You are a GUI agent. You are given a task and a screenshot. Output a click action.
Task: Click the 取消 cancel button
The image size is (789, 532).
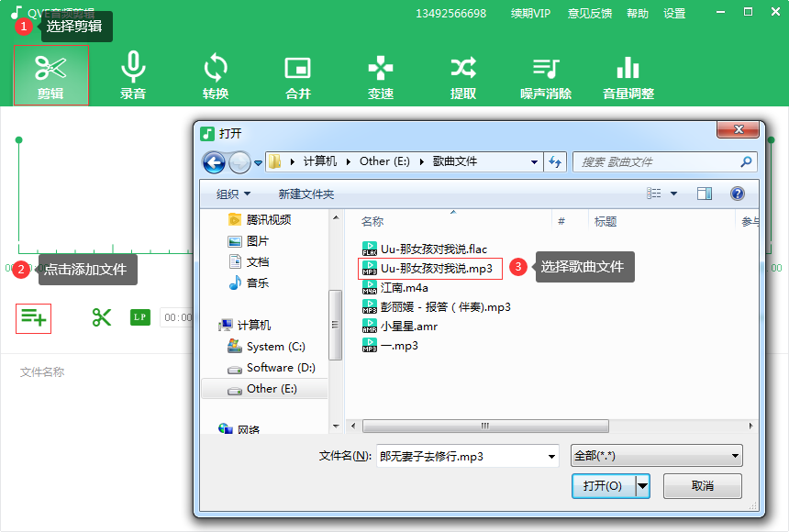pos(703,486)
